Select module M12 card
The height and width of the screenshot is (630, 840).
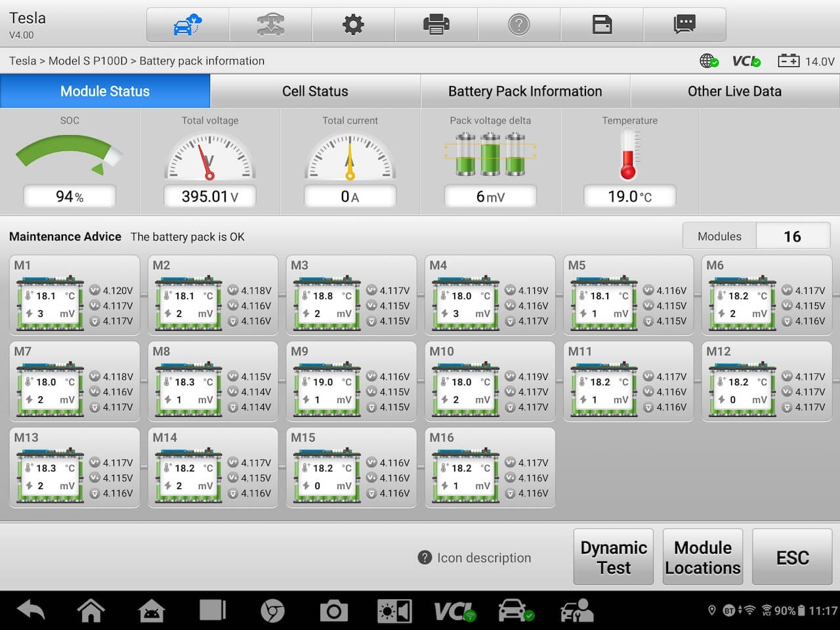pos(766,381)
